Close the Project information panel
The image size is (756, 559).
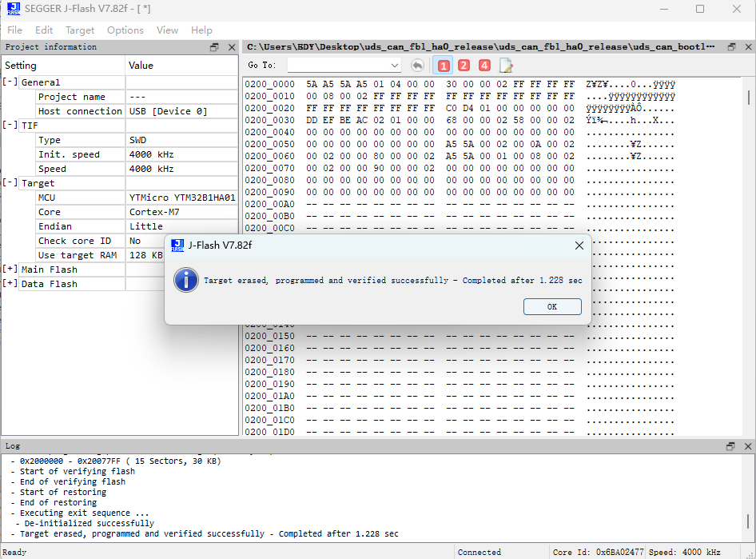tap(231, 47)
